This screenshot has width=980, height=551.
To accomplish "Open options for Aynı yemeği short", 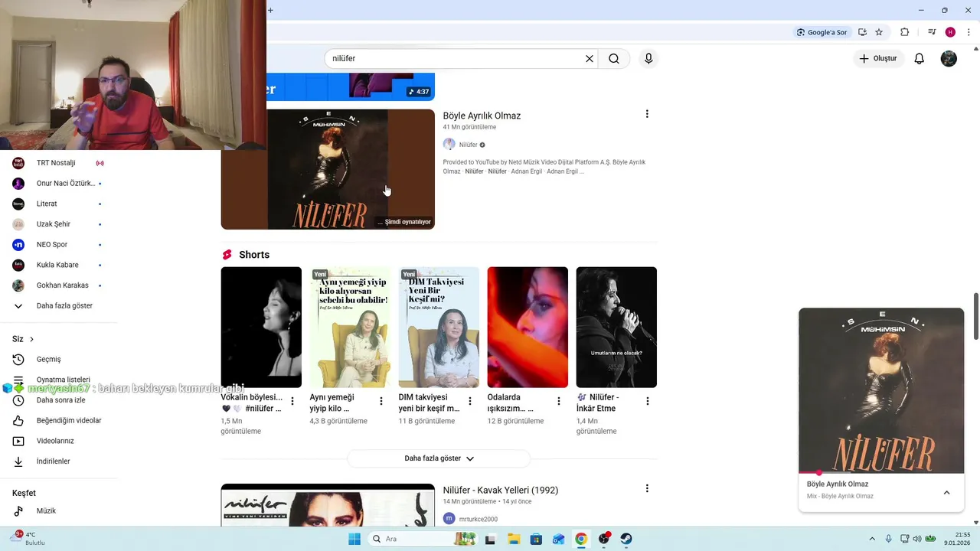I will click(381, 401).
